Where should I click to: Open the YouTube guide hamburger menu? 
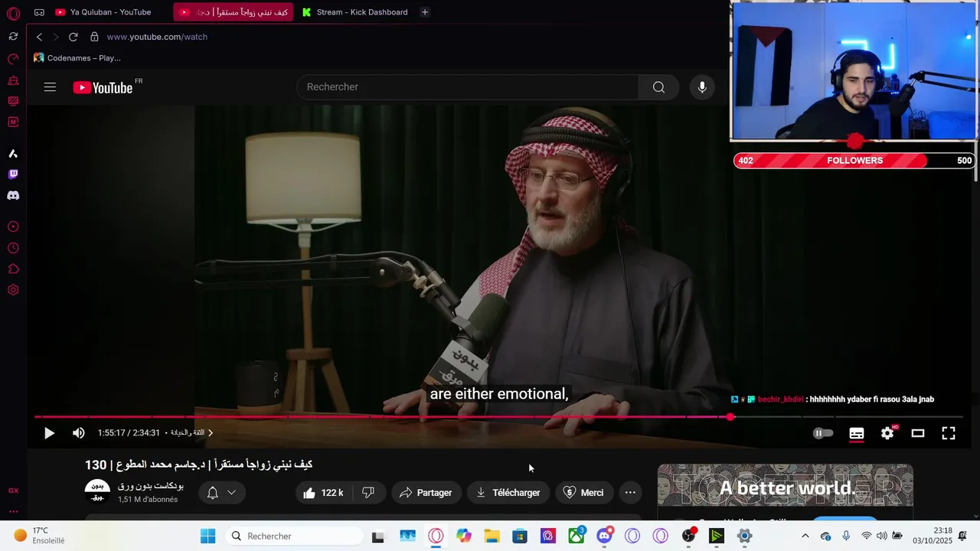tap(50, 87)
